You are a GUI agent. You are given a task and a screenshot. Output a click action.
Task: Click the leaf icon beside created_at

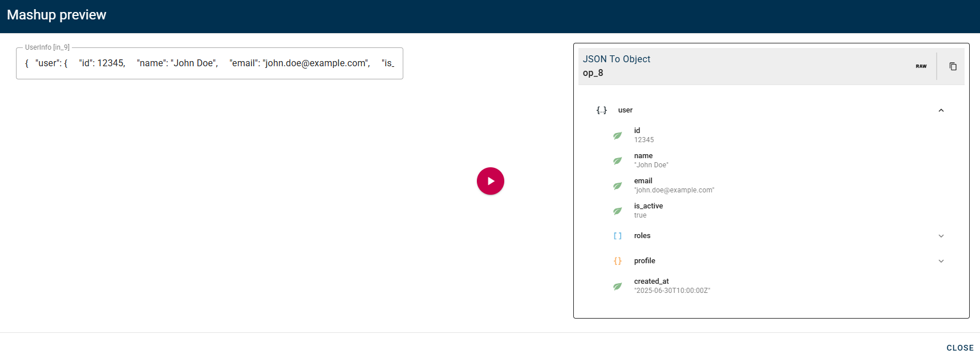tap(617, 286)
